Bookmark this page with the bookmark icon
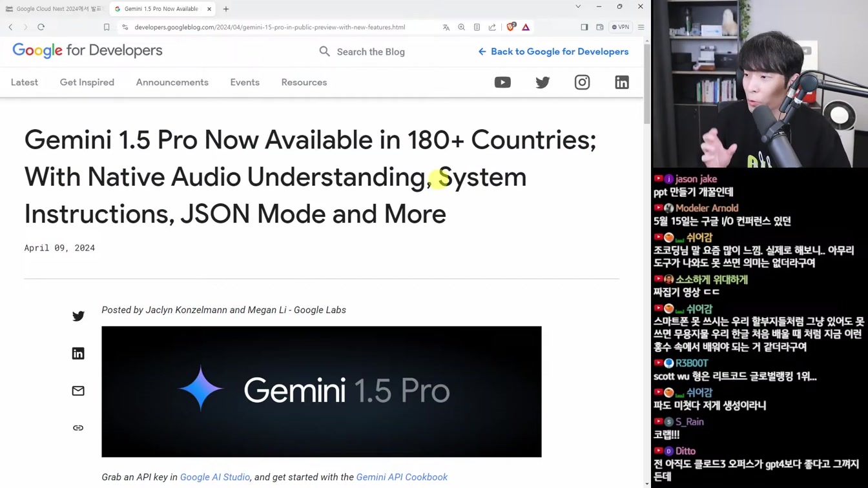This screenshot has height=488, width=868. [107, 27]
